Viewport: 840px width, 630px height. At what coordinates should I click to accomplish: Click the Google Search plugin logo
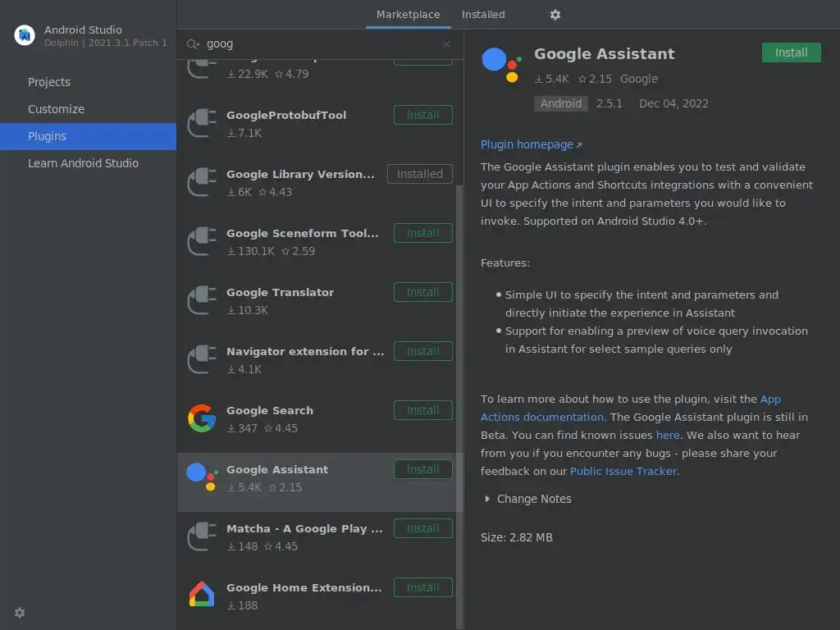pos(201,418)
